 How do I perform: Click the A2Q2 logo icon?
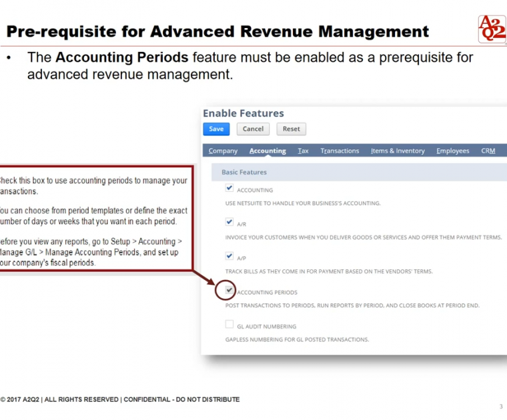coord(492,29)
